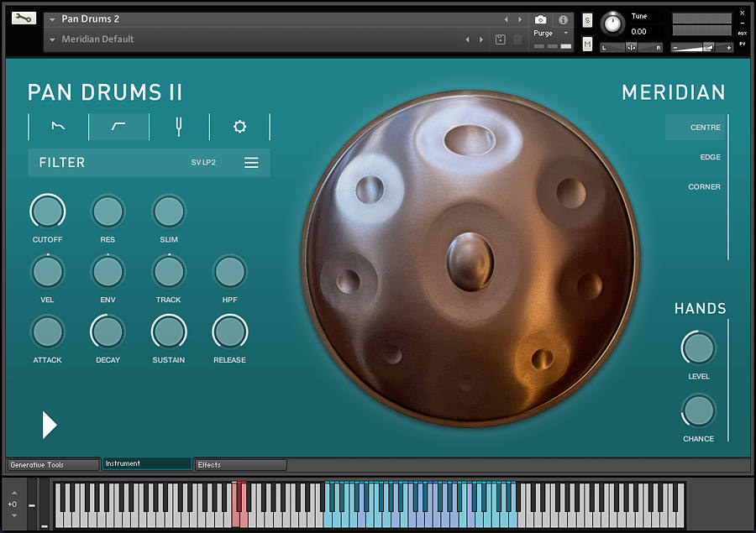The width and height of the screenshot is (756, 533).
Task: Start playback with the play triangle
Action: tap(50, 425)
